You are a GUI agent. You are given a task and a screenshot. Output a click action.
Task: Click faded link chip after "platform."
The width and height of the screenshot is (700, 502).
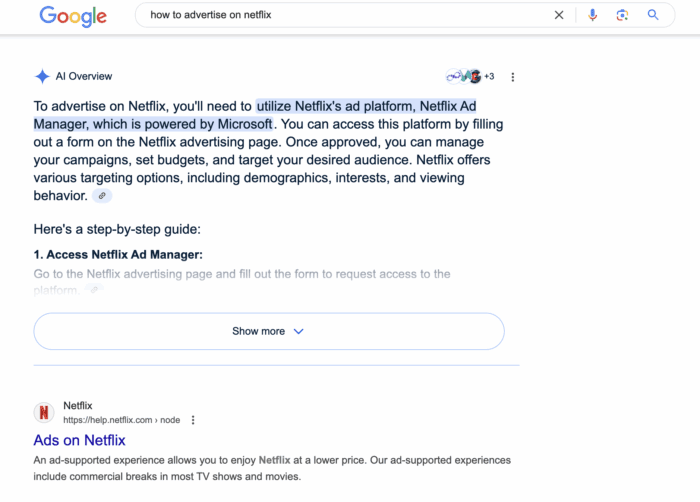coord(93,290)
